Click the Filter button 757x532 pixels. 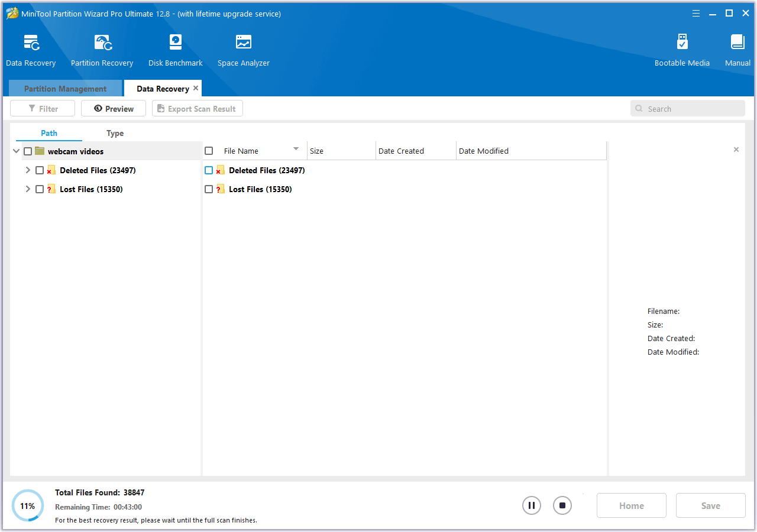point(43,109)
